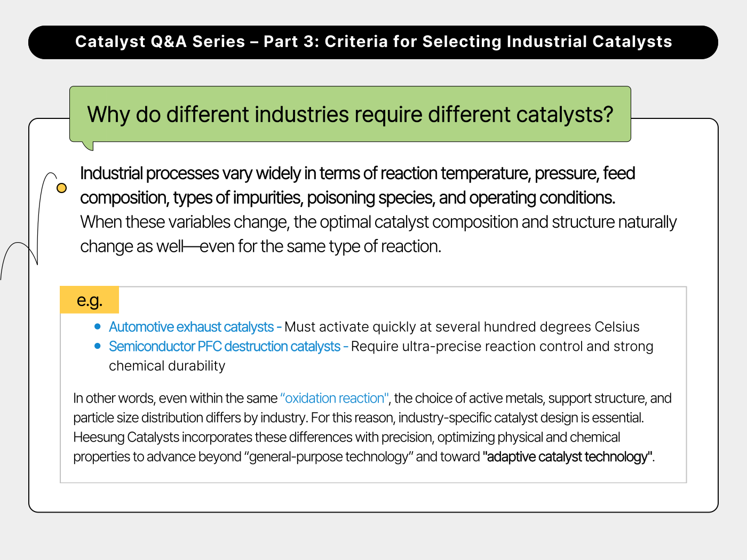This screenshot has height=560, width=747.
Task: Click "Require ultra-precise reaction control" text
Action: (x=502, y=347)
